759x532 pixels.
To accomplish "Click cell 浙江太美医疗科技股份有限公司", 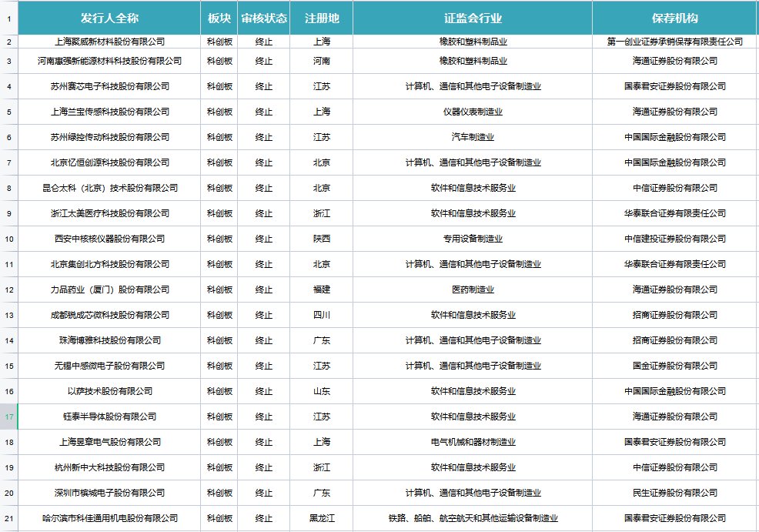I will 109,213.
